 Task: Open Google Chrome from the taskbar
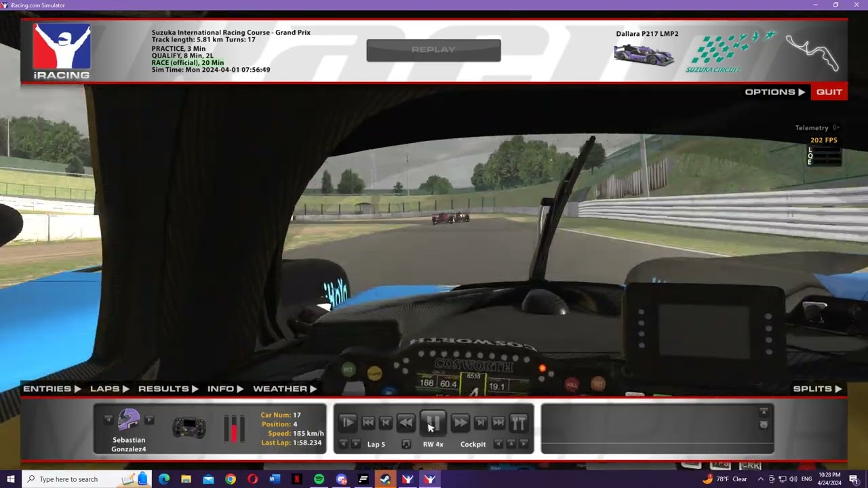pyautogui.click(x=231, y=479)
